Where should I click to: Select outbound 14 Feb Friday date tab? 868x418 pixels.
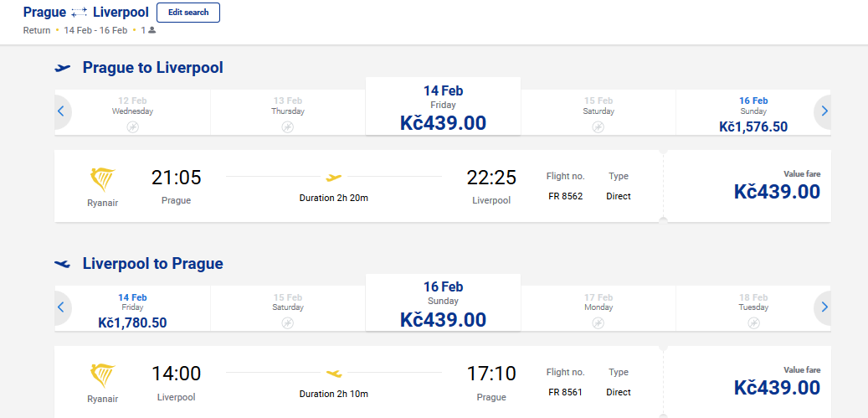pyautogui.click(x=443, y=106)
